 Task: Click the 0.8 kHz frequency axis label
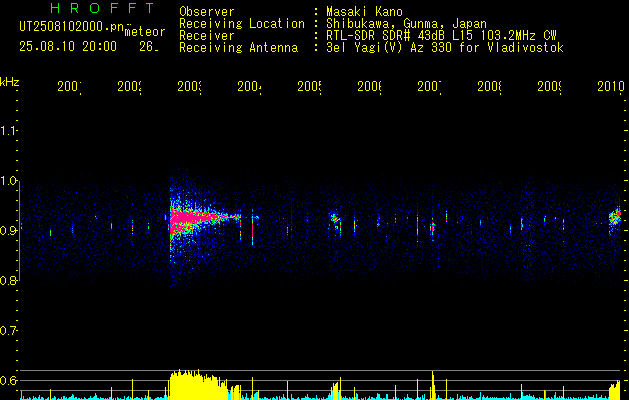point(8,280)
